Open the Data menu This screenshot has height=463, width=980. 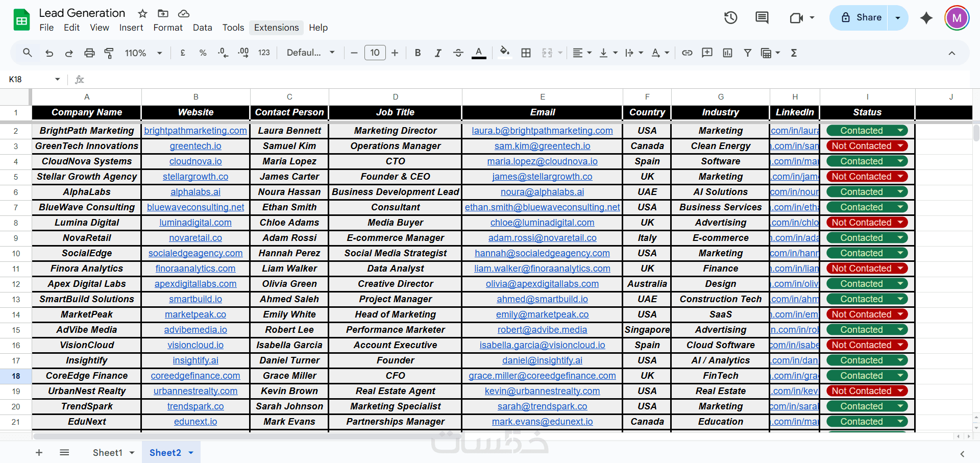pos(203,28)
